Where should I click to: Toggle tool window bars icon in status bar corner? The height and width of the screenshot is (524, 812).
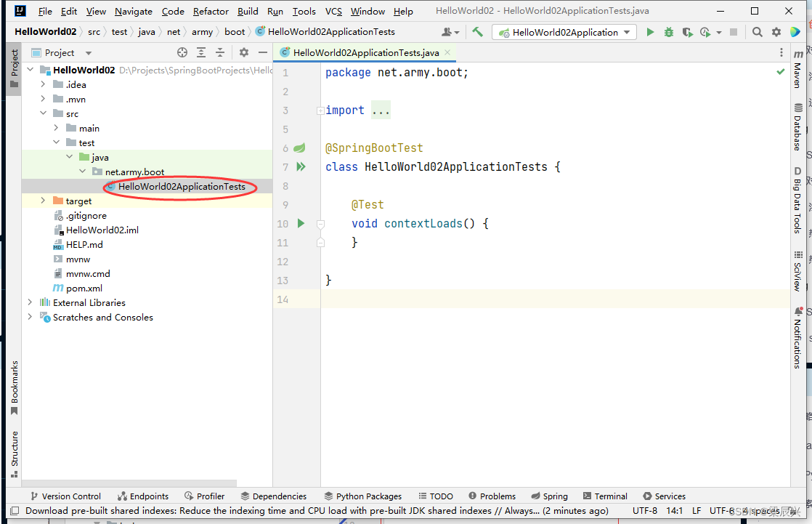point(15,511)
